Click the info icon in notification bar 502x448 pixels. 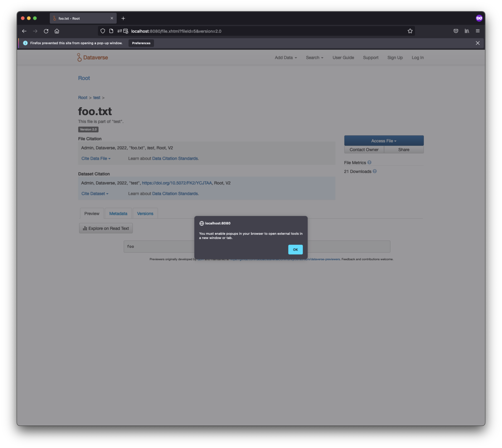[x=25, y=43]
